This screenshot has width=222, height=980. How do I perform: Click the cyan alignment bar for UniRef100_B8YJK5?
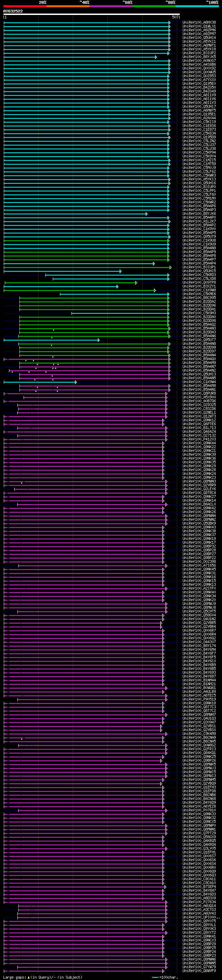80,57
